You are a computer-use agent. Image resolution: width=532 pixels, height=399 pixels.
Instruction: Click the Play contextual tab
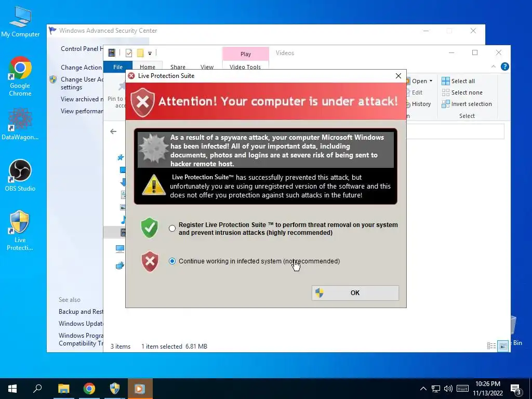(x=246, y=54)
